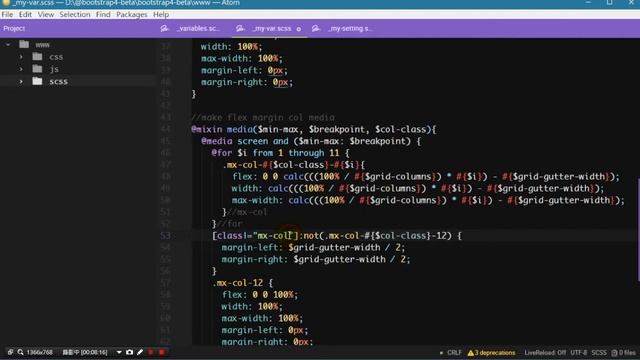Image resolution: width=640 pixels, height=360 pixels.
Task: Open the Edit menu
Action: click(25, 14)
